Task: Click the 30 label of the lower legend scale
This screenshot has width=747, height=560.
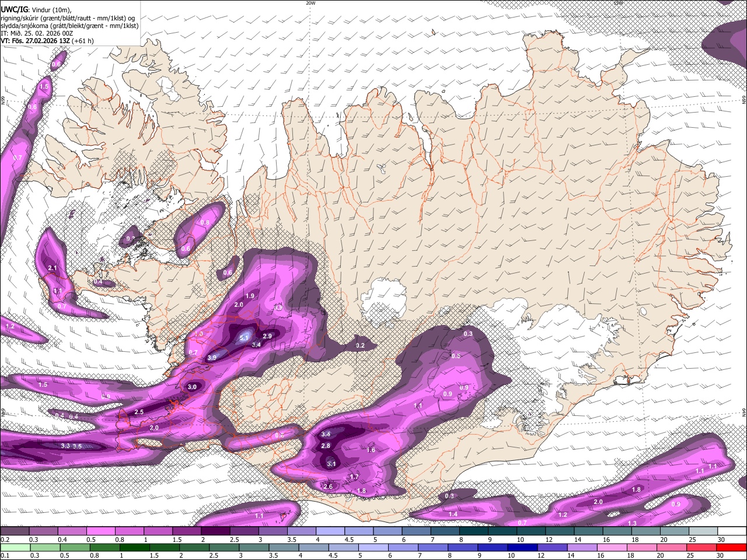Action: (x=721, y=555)
